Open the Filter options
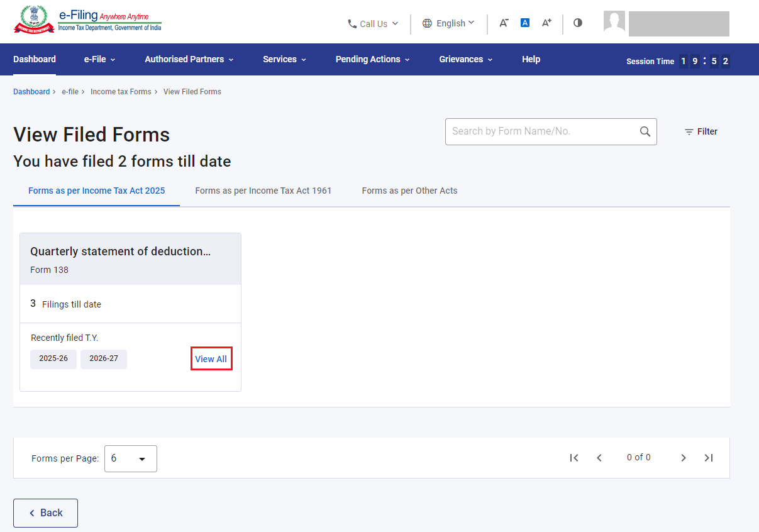759x532 pixels. pos(701,131)
